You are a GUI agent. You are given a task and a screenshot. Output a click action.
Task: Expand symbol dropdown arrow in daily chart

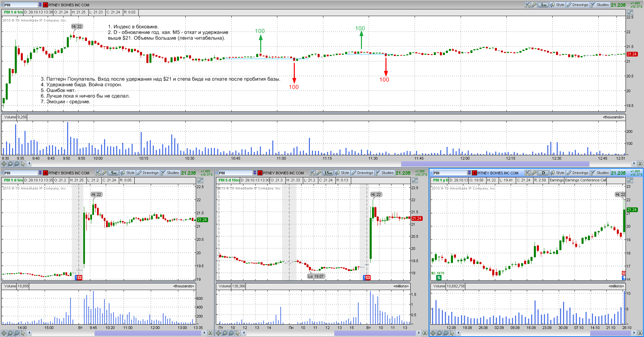point(469,173)
